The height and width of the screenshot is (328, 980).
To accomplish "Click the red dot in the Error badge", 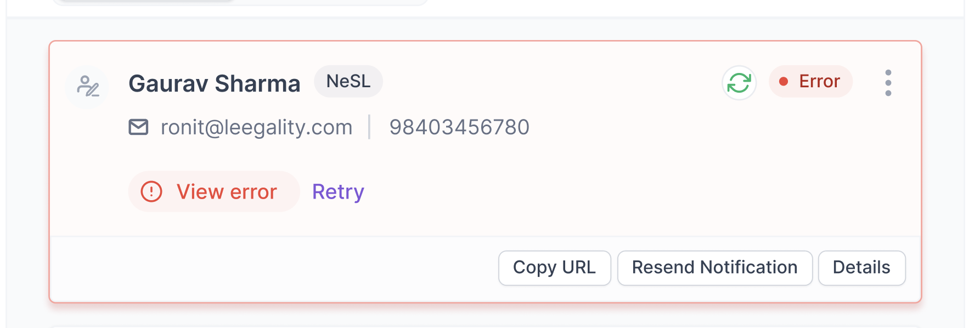I will pyautogui.click(x=784, y=82).
